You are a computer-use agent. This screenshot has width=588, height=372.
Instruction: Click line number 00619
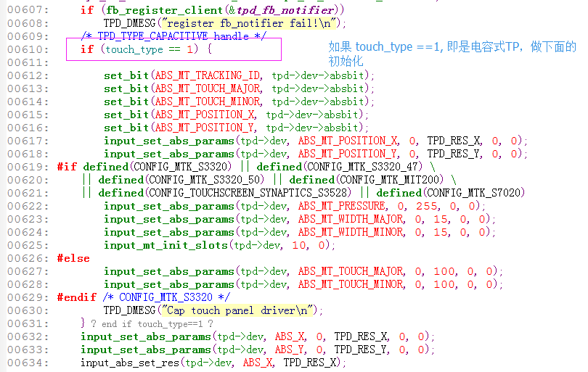28,167
